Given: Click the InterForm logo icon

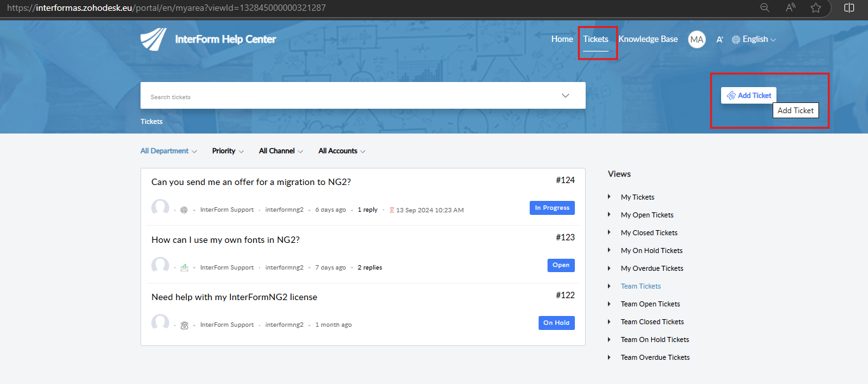Looking at the screenshot, I should tap(153, 39).
